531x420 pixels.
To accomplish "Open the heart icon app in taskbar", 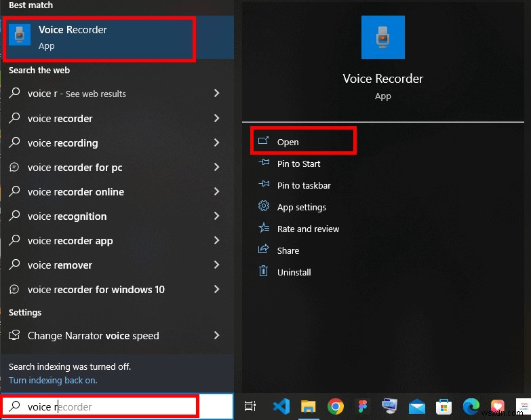I will tap(498, 406).
